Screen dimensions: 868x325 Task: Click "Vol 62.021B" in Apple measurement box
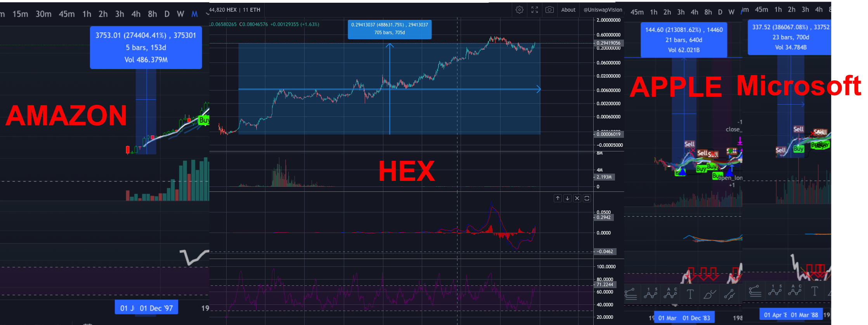(x=684, y=50)
